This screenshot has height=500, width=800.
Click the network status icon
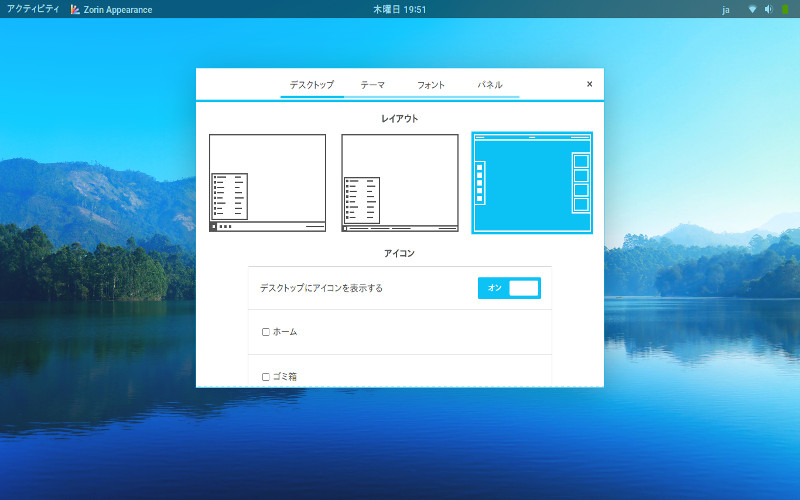752,9
